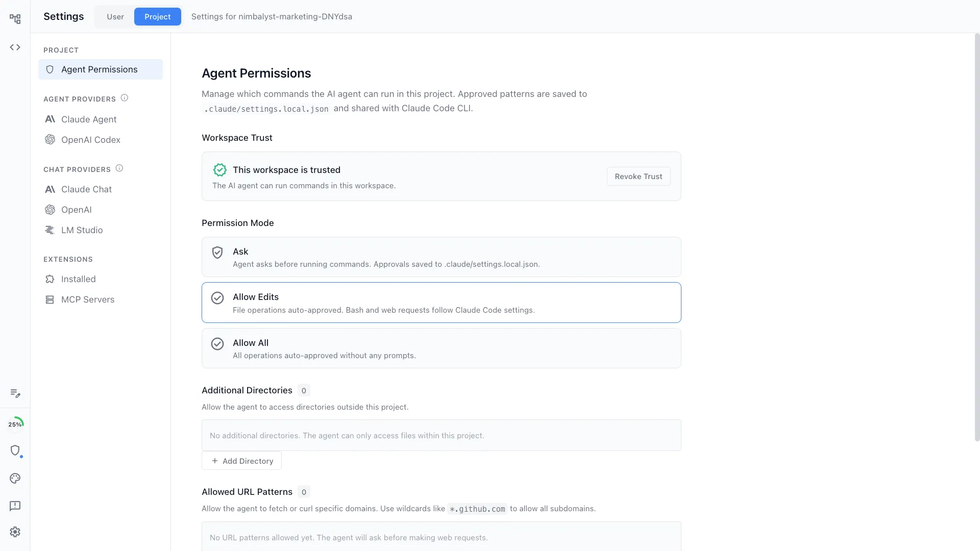The width and height of the screenshot is (980, 551).
Task: Select the Claude Agent provider
Action: point(89,119)
